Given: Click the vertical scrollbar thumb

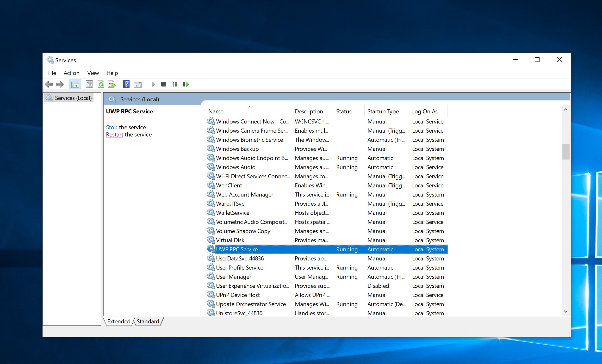Looking at the screenshot, I should (x=565, y=152).
